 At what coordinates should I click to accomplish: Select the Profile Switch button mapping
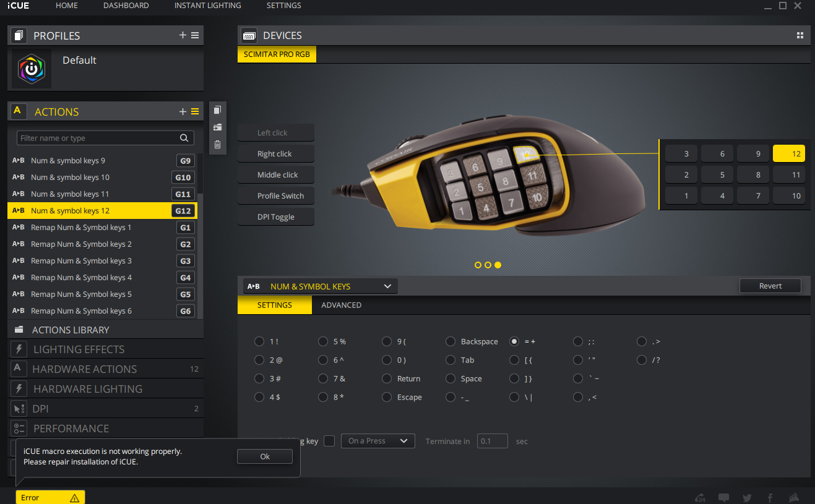tap(275, 195)
